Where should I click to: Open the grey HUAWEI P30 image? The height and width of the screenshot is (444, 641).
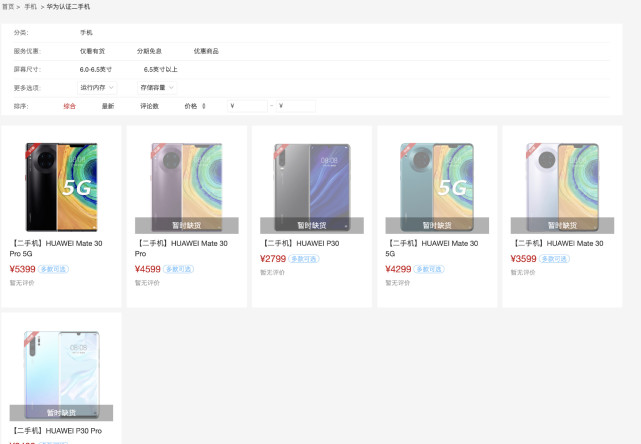pyautogui.click(x=312, y=187)
